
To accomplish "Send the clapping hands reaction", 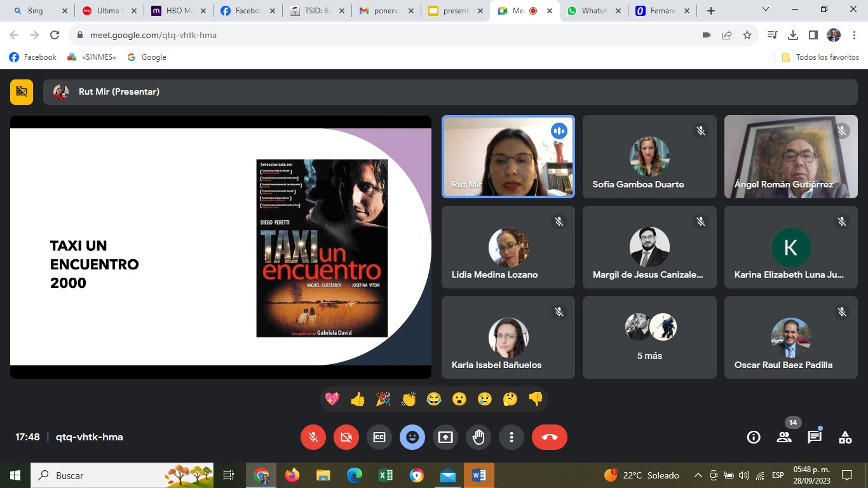I will [x=409, y=399].
